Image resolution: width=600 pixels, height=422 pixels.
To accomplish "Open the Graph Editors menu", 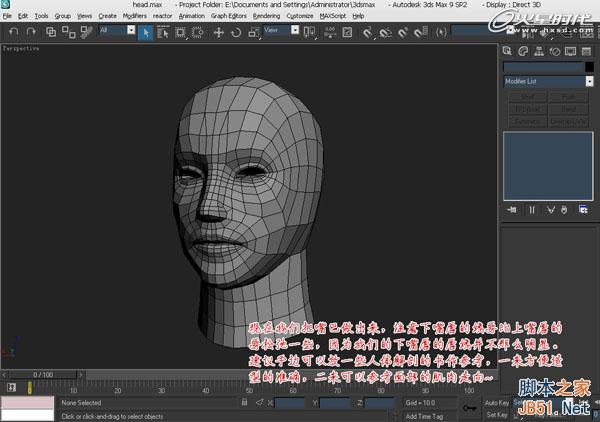I will (230, 17).
